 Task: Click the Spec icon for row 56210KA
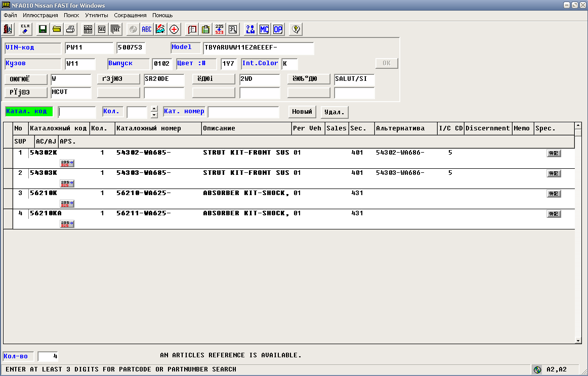click(554, 214)
